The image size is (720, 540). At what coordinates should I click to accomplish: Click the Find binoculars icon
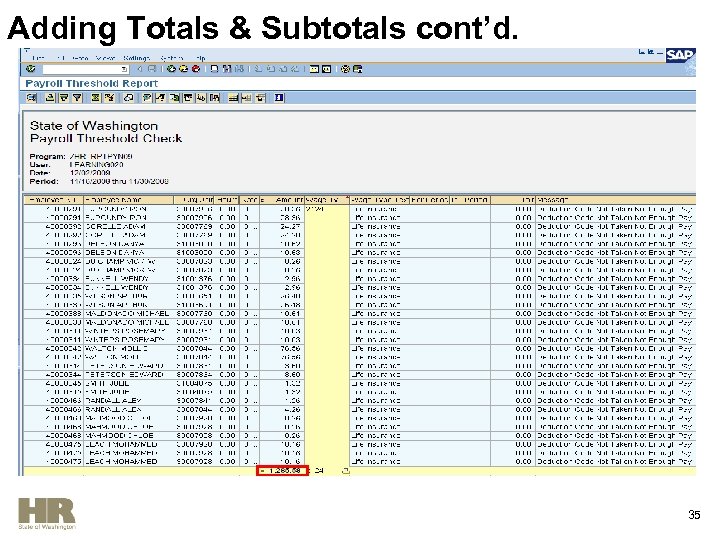(x=226, y=69)
